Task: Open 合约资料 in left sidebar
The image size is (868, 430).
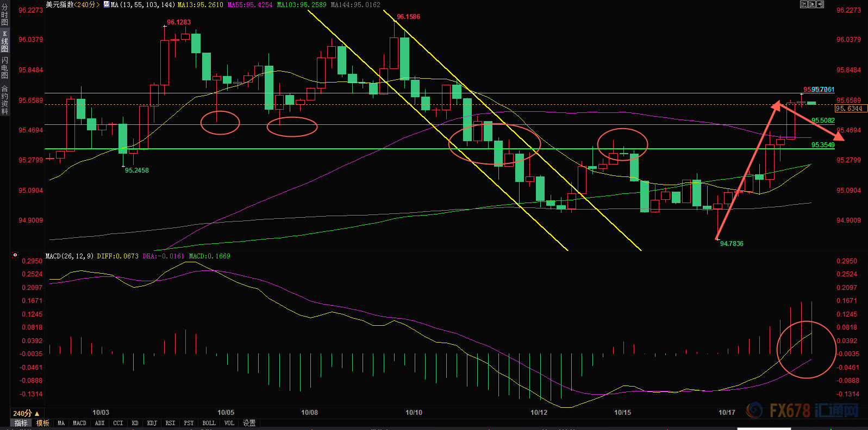Action: (5, 100)
